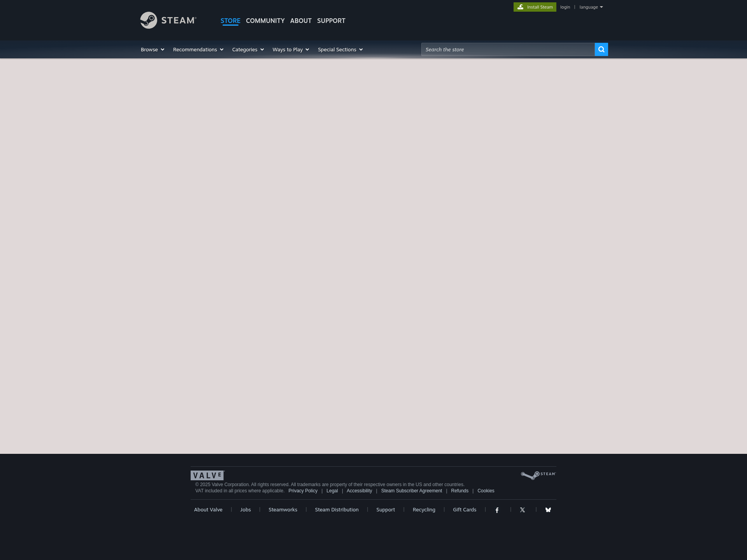Open the Facebook icon link
This screenshot has width=747, height=560.
coord(497,510)
